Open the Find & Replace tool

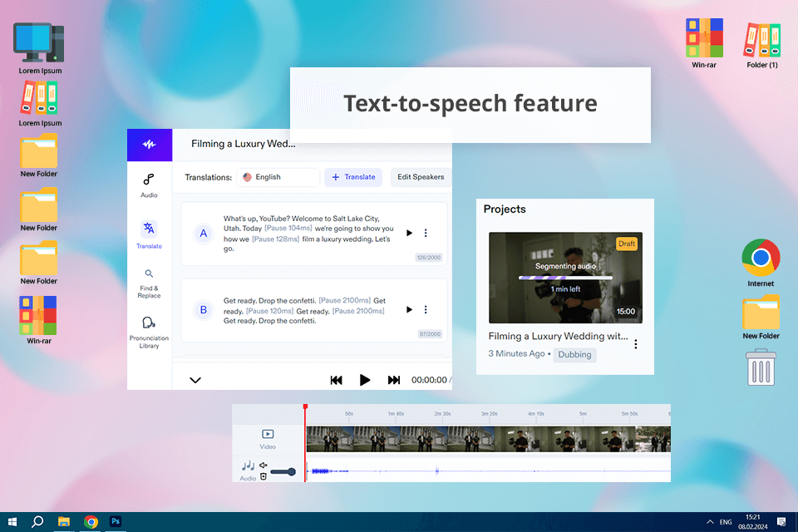(x=149, y=283)
